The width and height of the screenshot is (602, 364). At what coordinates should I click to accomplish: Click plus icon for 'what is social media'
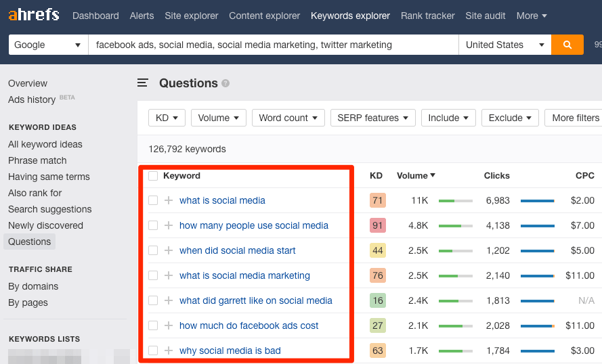point(169,200)
